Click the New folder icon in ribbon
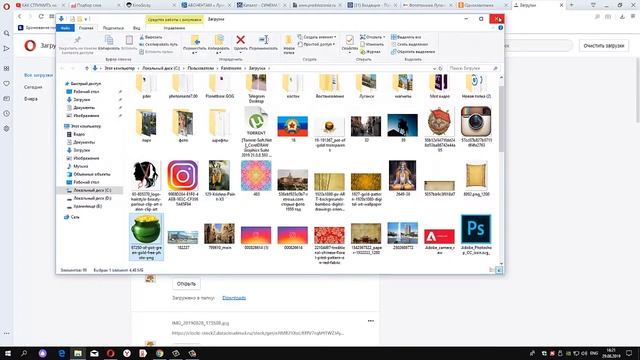640x360 pixels. (x=289, y=41)
